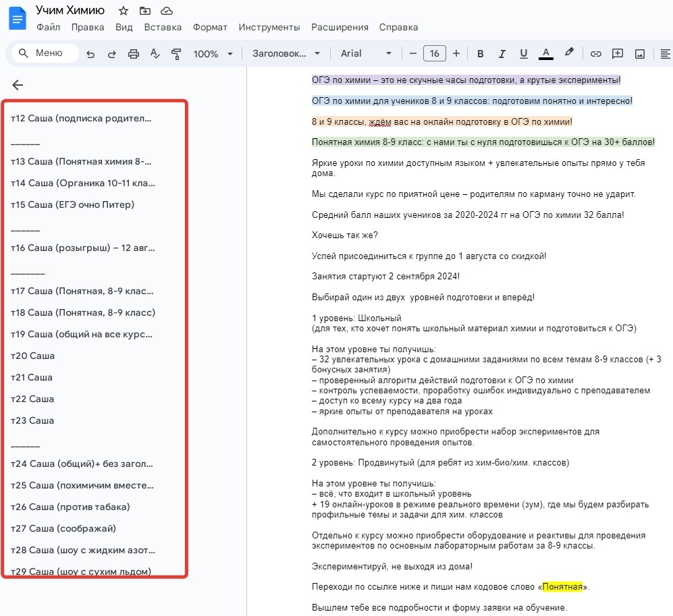The width and height of the screenshot is (673, 616).
Task: Open the text color picker
Action: (545, 53)
